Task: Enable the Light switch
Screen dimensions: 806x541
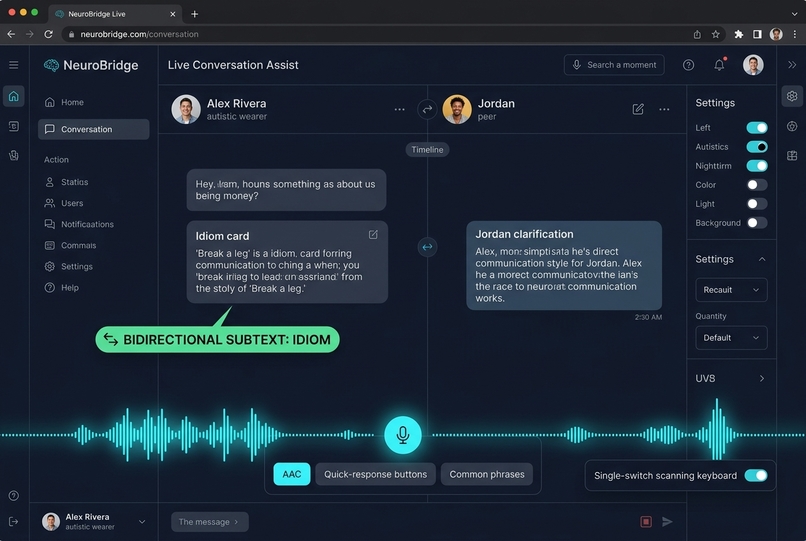Action: pyautogui.click(x=757, y=204)
